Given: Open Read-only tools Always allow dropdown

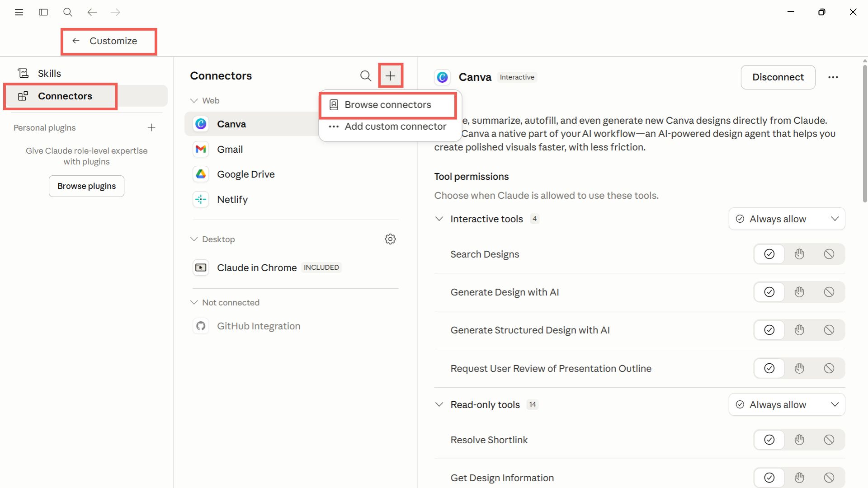Looking at the screenshot, I should pos(787,404).
